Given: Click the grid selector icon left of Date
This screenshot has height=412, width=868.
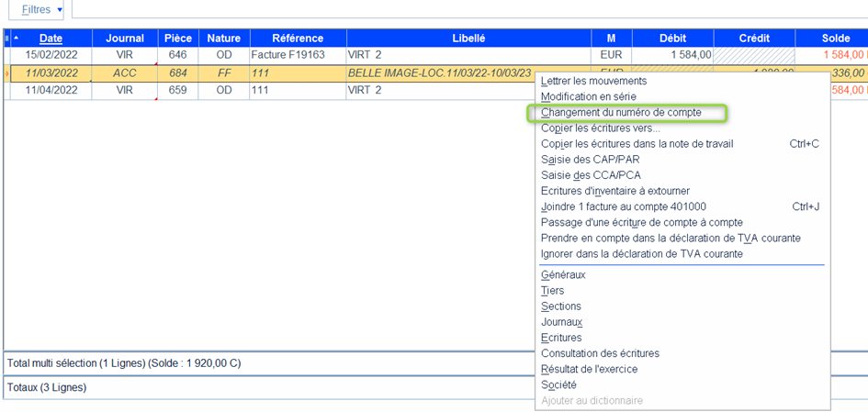Looking at the screenshot, I should tap(7, 39).
